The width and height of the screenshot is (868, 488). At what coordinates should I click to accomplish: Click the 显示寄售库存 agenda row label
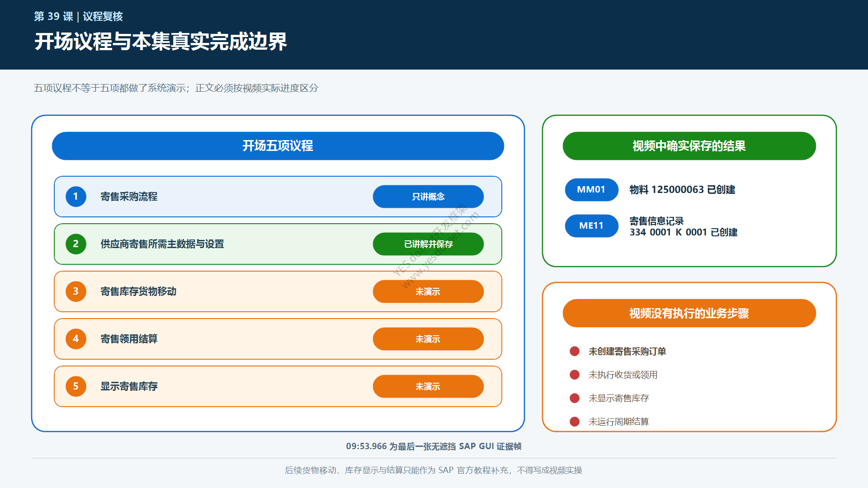point(129,386)
